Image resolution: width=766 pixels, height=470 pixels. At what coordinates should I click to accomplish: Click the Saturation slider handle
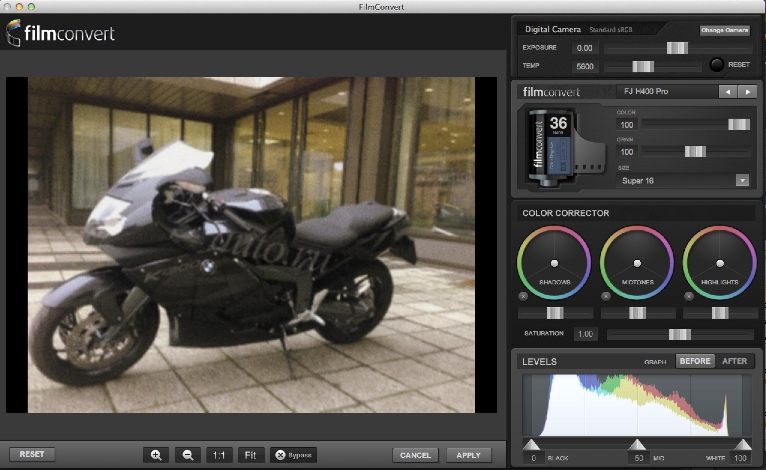pos(680,334)
